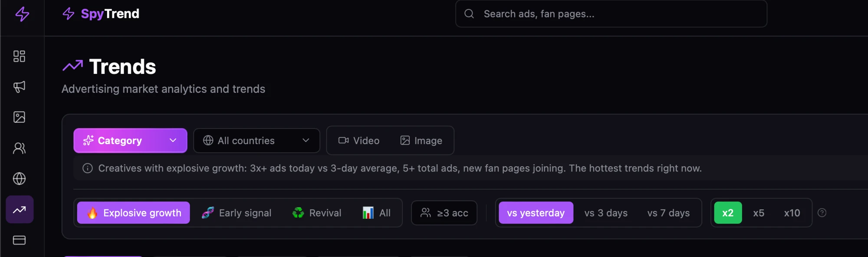Open the dashboard grid icon in sidebar
The height and width of the screenshot is (257, 868).
19,56
